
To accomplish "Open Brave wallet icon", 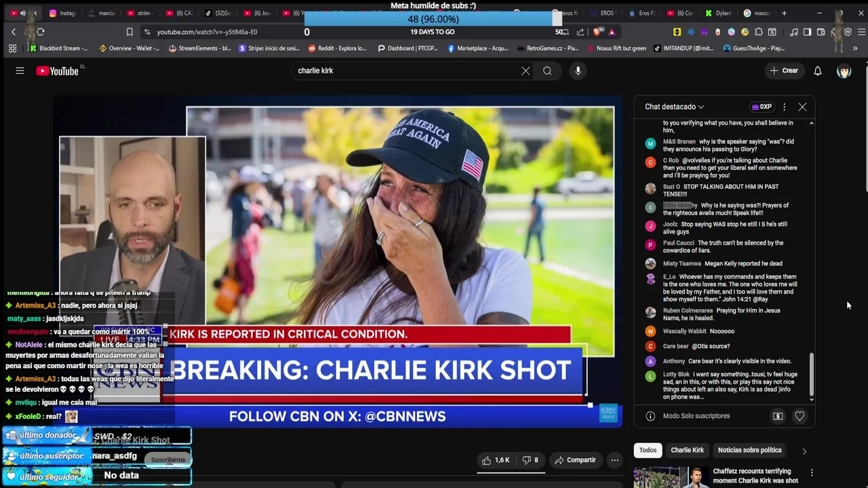I will click(x=821, y=32).
